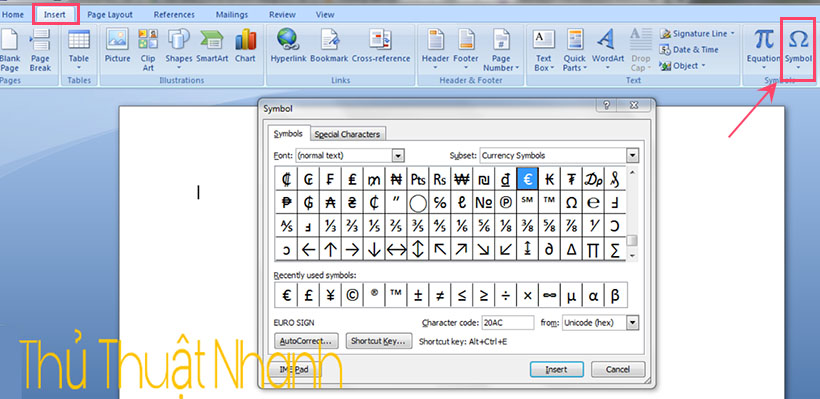Open the Shapes gallery
820x399 pixels.
(179, 50)
